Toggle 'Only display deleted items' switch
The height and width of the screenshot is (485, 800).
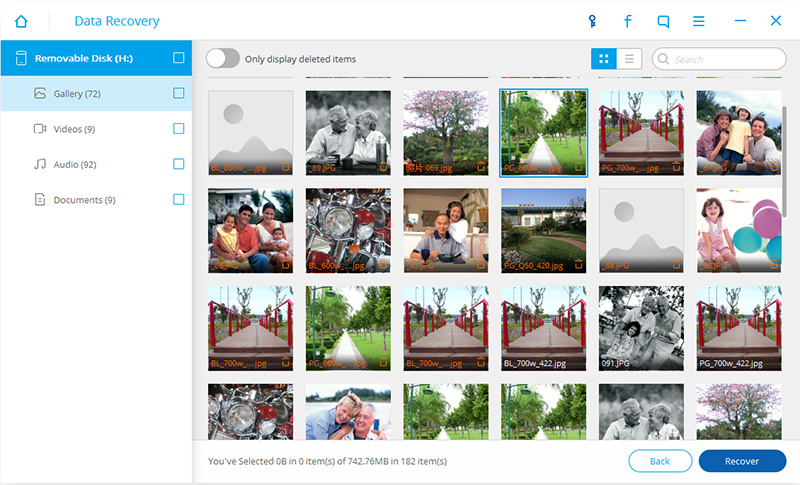(x=223, y=59)
